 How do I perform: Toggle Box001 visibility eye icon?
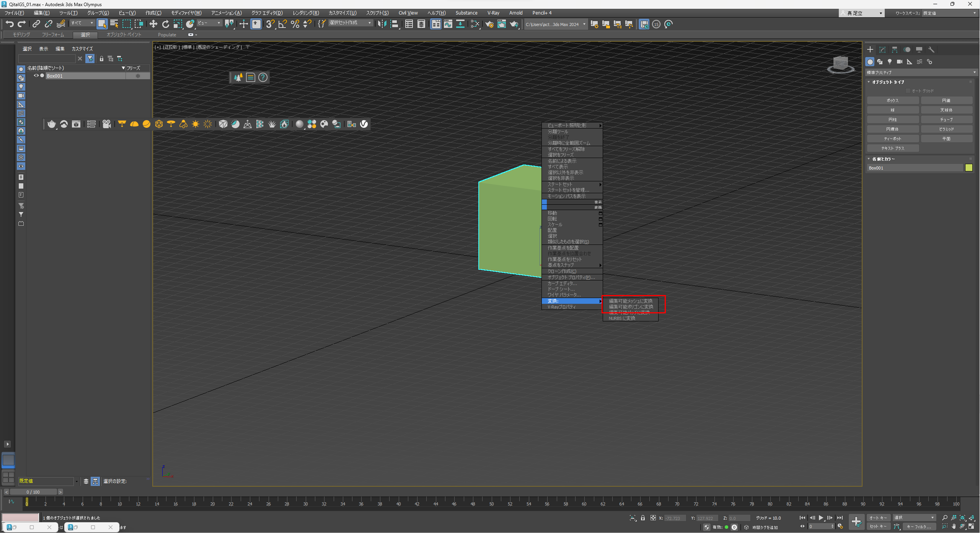tap(36, 76)
